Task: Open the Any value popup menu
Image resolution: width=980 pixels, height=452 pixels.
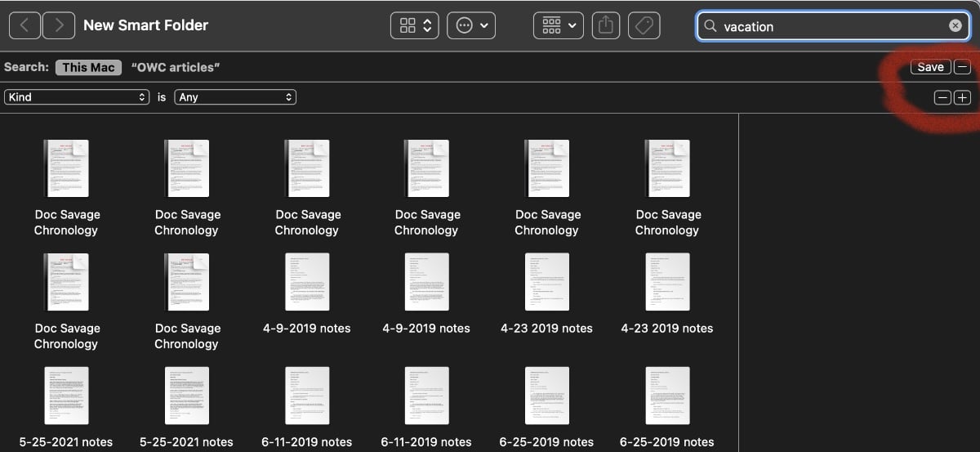Action: (x=235, y=97)
